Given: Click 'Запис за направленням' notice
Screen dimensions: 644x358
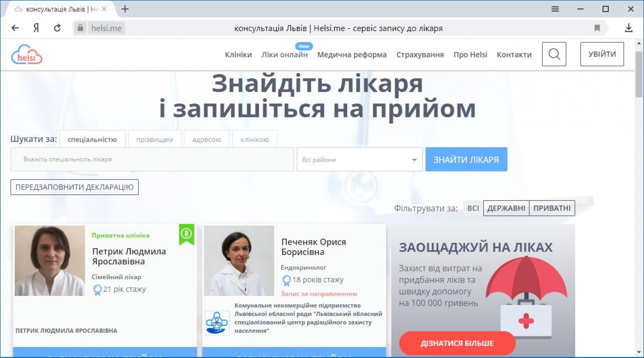Looking at the screenshot, I should [319, 294].
